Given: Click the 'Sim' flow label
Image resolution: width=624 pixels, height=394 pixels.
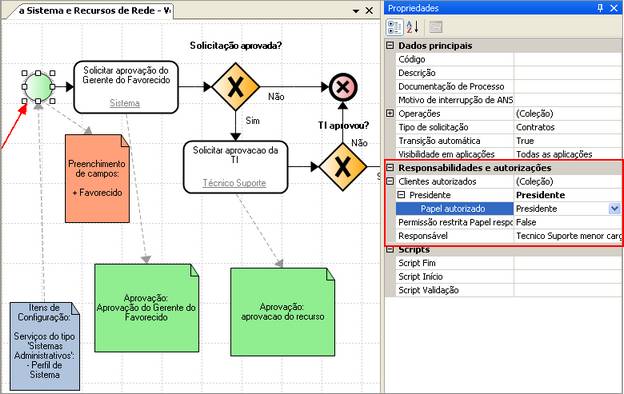Looking at the screenshot, I should tap(253, 121).
